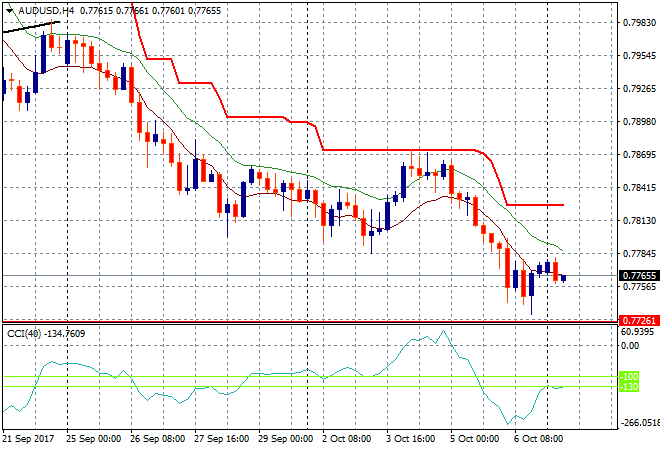Click the grey horizontal current-price line

(x=310, y=276)
